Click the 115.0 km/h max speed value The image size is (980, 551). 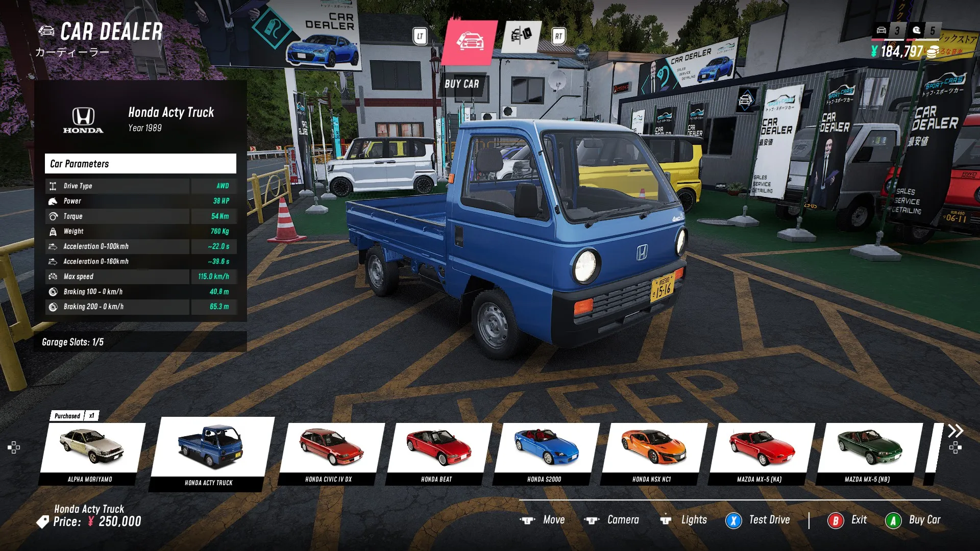click(213, 277)
